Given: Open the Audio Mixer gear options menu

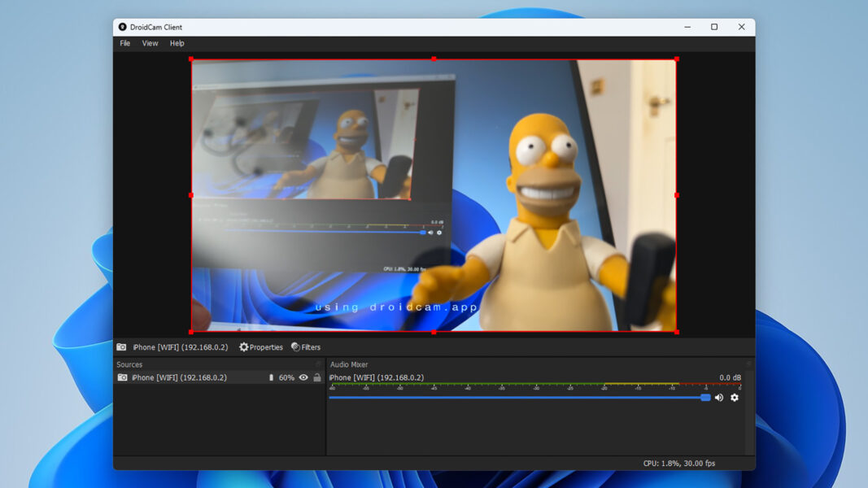Looking at the screenshot, I should click(735, 398).
